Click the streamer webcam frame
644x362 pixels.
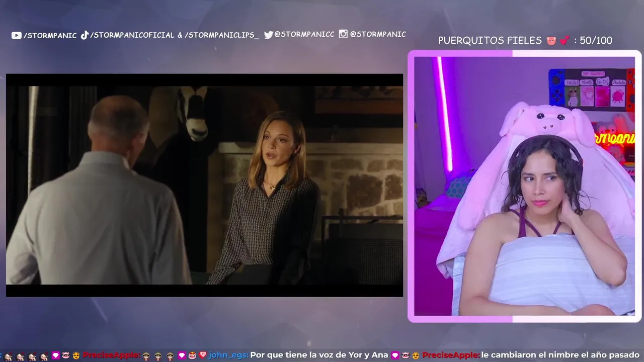524,186
